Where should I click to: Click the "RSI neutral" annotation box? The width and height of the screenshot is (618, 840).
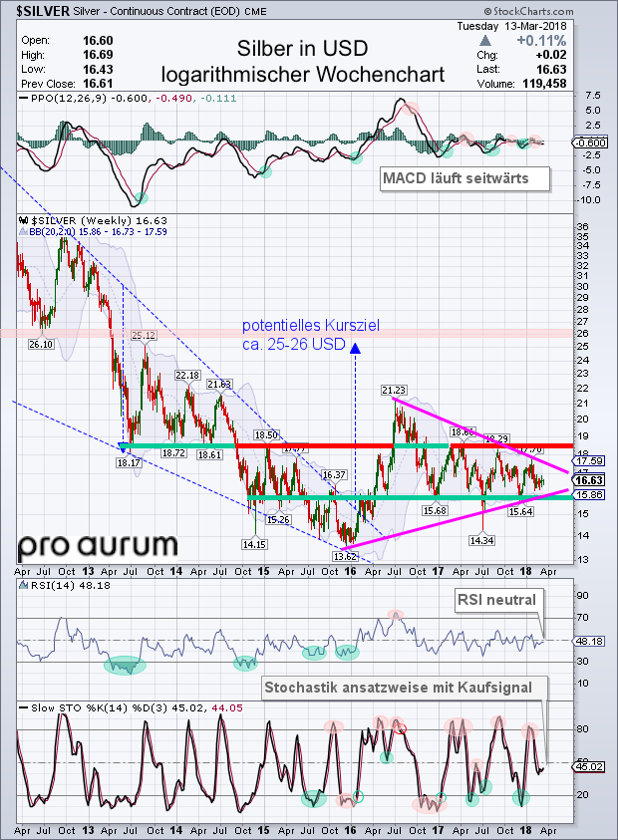[495, 599]
